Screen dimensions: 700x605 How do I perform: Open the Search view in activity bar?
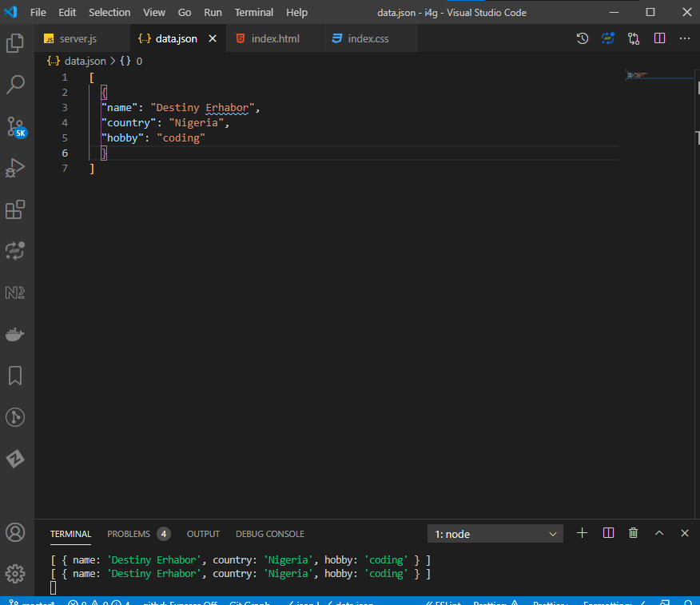click(x=15, y=84)
